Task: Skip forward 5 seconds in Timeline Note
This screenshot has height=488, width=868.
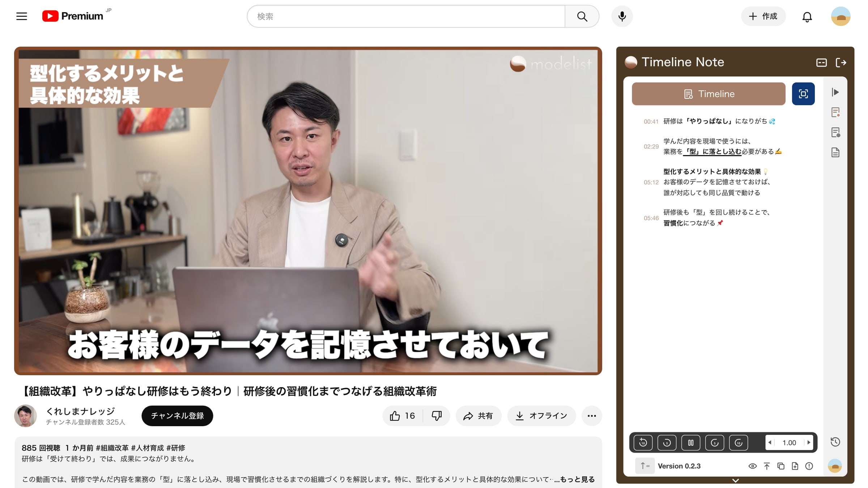Action: coord(715,442)
